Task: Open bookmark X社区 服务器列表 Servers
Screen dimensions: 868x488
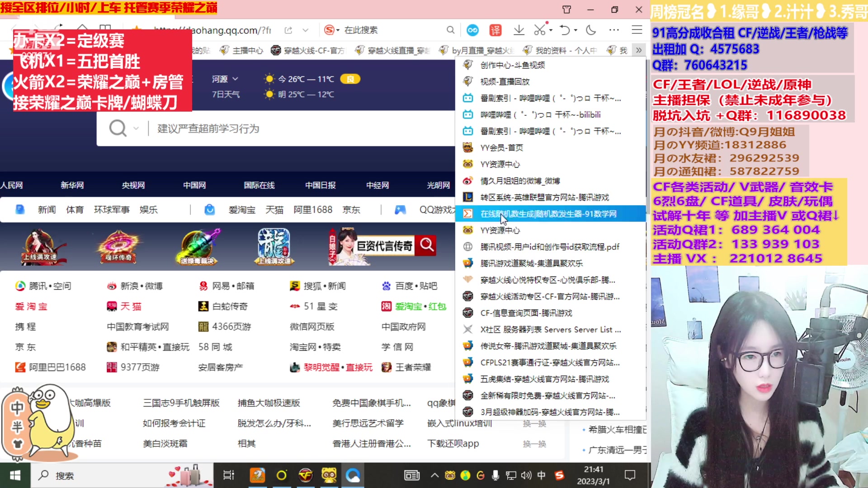Action: (550, 329)
